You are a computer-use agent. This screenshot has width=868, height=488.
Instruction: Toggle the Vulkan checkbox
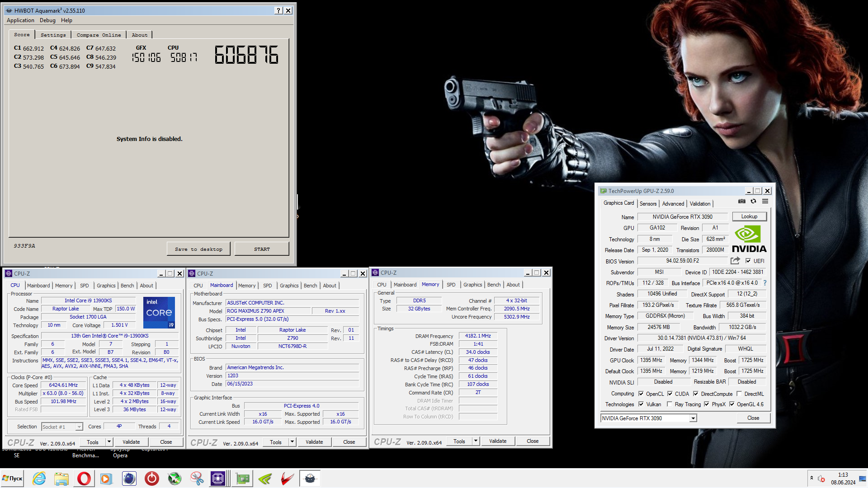(641, 404)
